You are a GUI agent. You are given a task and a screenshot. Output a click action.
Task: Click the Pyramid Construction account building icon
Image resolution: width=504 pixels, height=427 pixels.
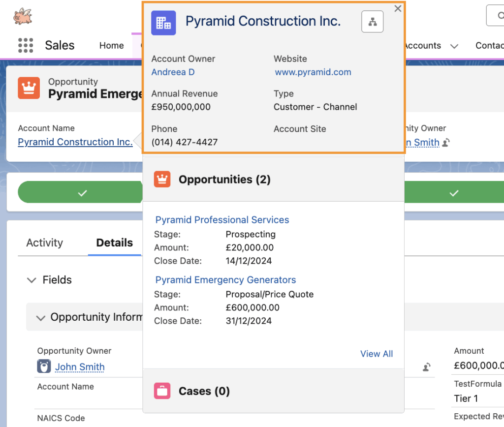pos(163,23)
